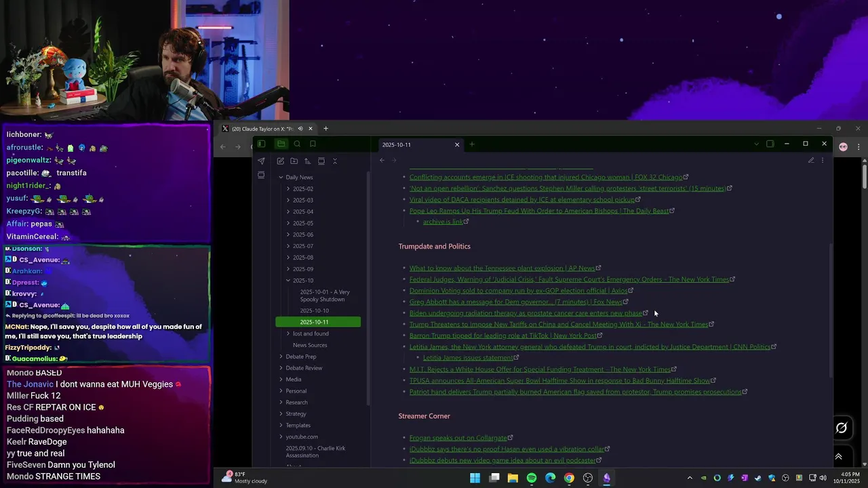This screenshot has width=868, height=488.
Task: Add a new Obsidian tab
Action: 472,144
